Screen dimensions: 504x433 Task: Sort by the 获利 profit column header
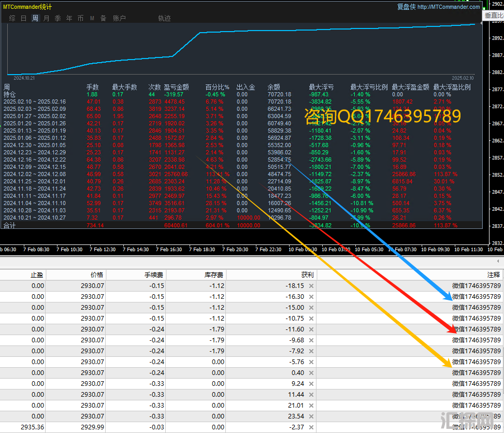click(x=307, y=275)
